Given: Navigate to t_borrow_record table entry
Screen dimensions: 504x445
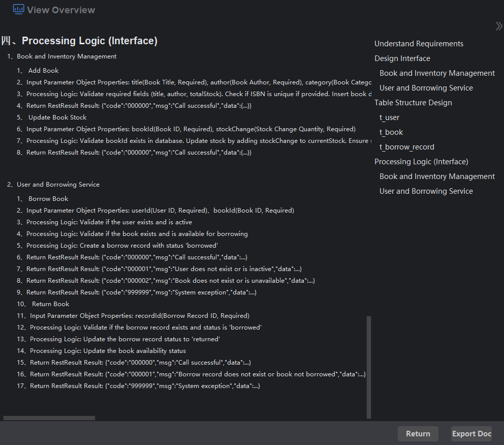Looking at the screenshot, I should click(406, 147).
